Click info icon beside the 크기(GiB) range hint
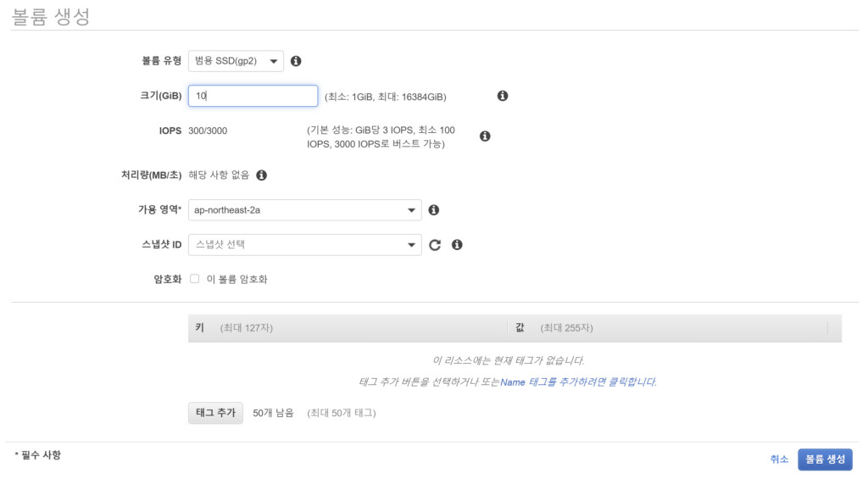868x479 pixels. [502, 96]
